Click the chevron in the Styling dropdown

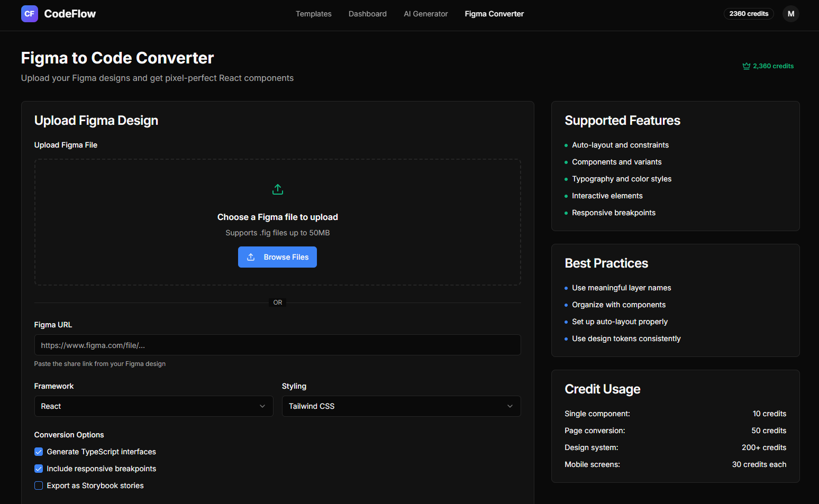[x=510, y=406]
